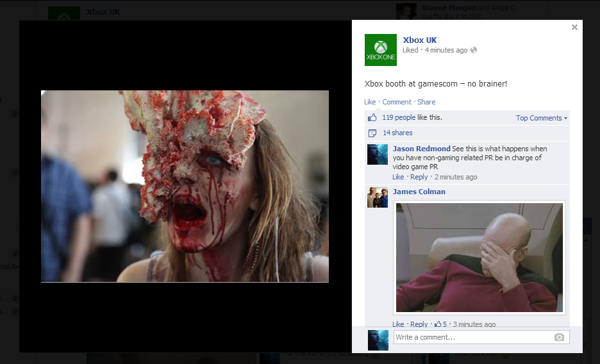
Task: Open Jason Redmond's profile picture
Action: click(377, 154)
